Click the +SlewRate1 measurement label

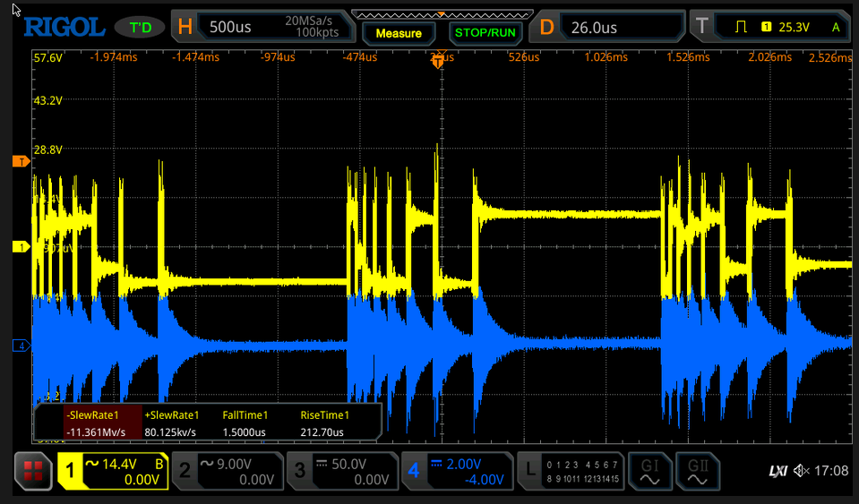[x=171, y=415]
